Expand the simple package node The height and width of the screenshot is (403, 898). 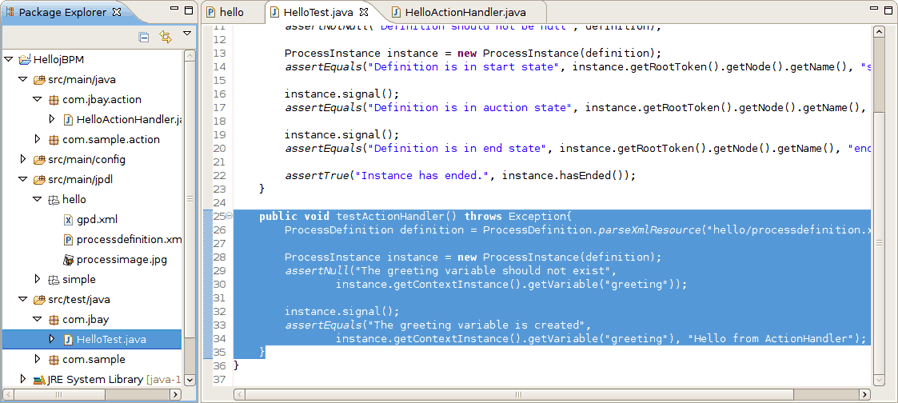37,279
